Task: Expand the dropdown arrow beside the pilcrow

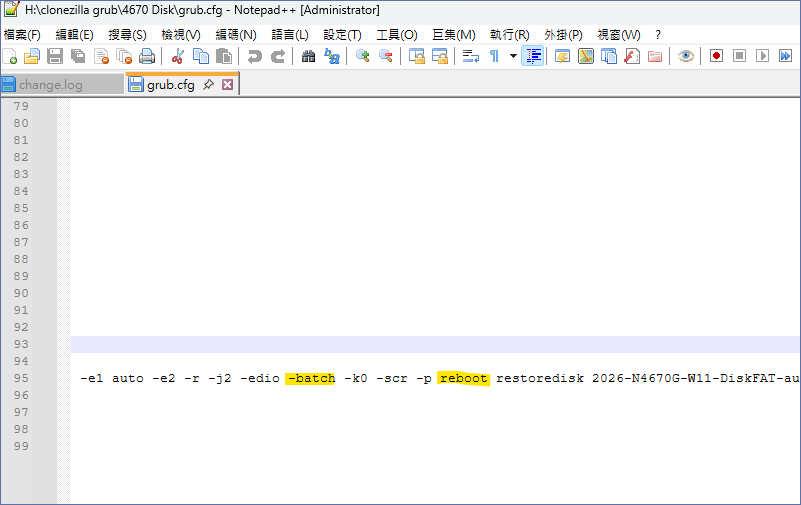Action: 513,57
